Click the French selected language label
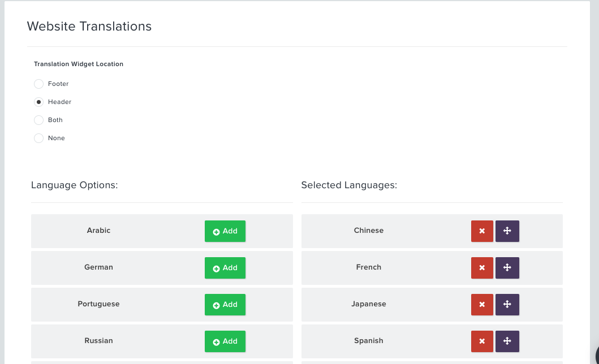This screenshot has width=599, height=364. click(369, 267)
